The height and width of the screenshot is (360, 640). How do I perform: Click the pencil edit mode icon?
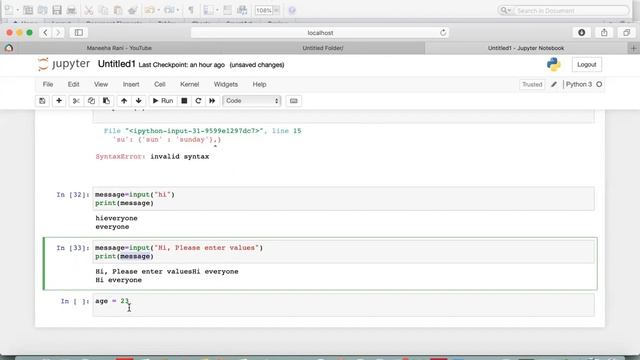click(x=554, y=84)
